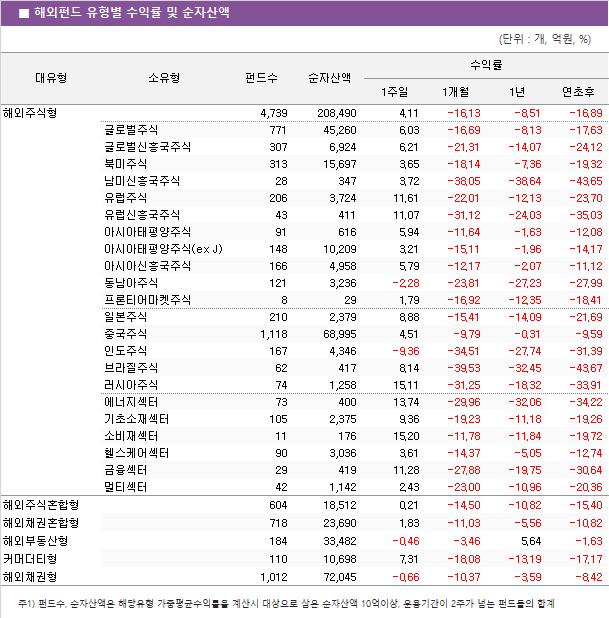Click the 펀드수 column header
The width and height of the screenshot is (609, 618).
[x=261, y=78]
